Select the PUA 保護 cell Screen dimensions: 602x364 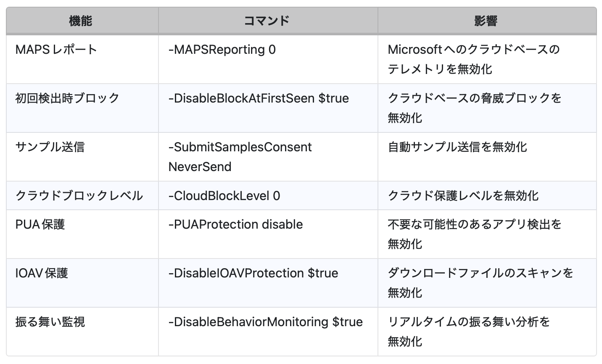coord(40,224)
